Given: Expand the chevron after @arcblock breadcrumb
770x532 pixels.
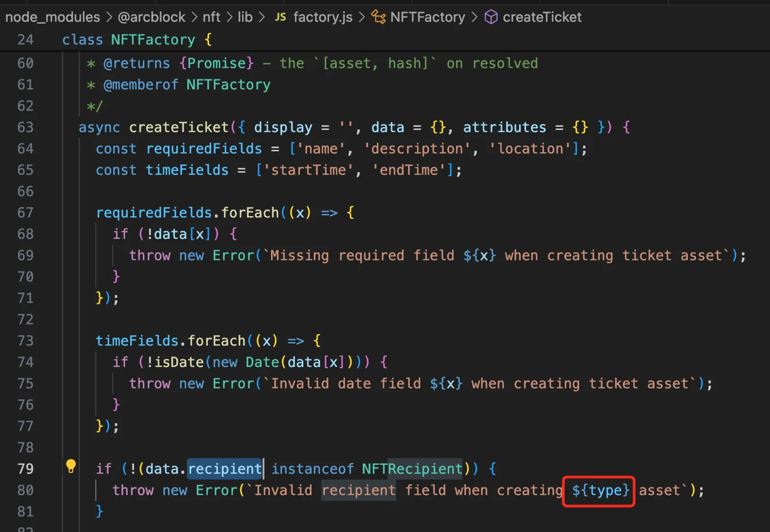Looking at the screenshot, I should tap(194, 17).
